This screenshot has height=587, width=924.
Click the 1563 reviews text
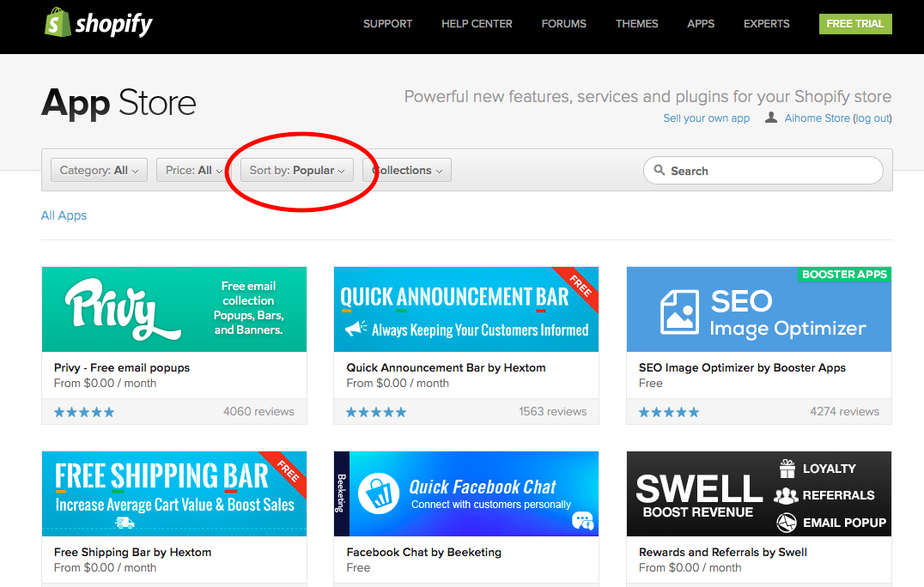click(553, 412)
